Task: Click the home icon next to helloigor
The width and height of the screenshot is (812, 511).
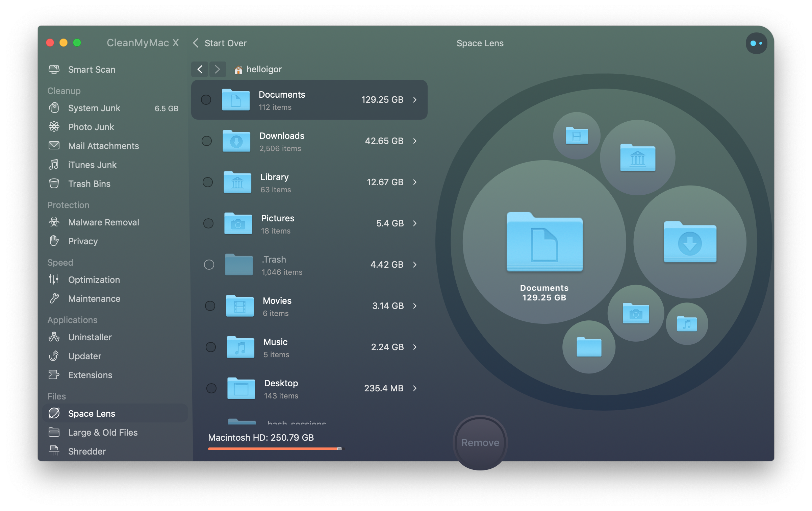Action: point(238,70)
